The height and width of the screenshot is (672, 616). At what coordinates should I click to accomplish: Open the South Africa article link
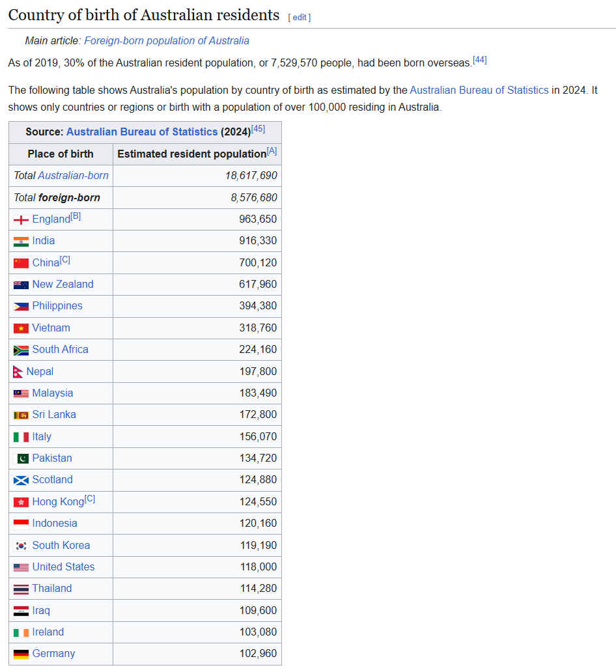[60, 349]
